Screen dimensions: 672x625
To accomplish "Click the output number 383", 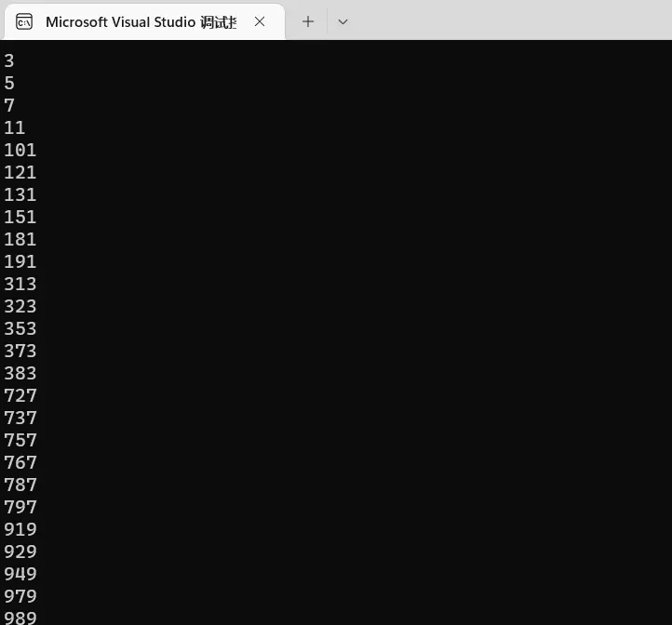I will tap(20, 373).
